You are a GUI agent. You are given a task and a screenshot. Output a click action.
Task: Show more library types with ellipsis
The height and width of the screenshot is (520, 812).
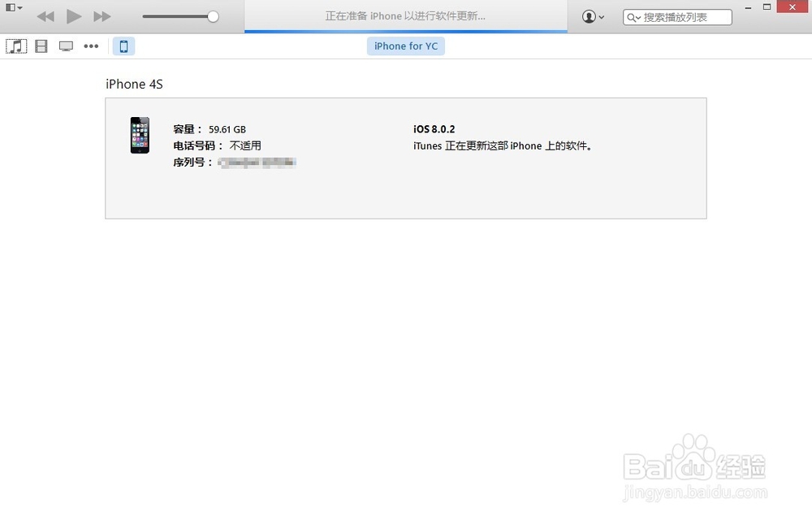[91, 46]
